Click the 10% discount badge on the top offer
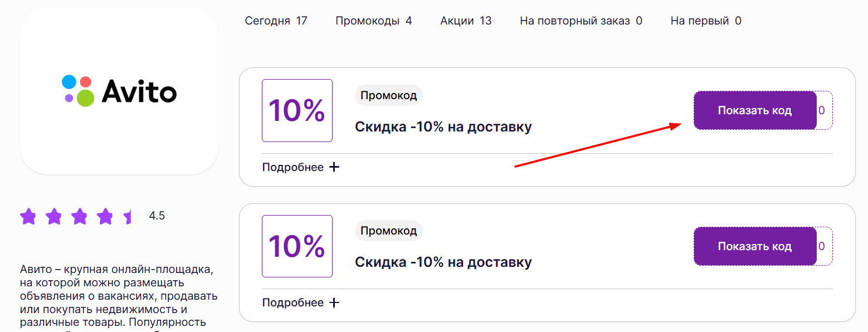Screen dimensions: 868x332 297,110
